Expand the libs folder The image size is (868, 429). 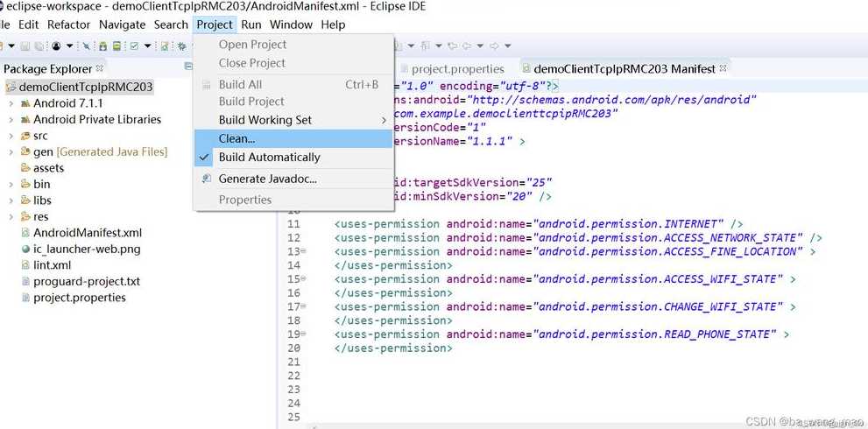point(11,200)
